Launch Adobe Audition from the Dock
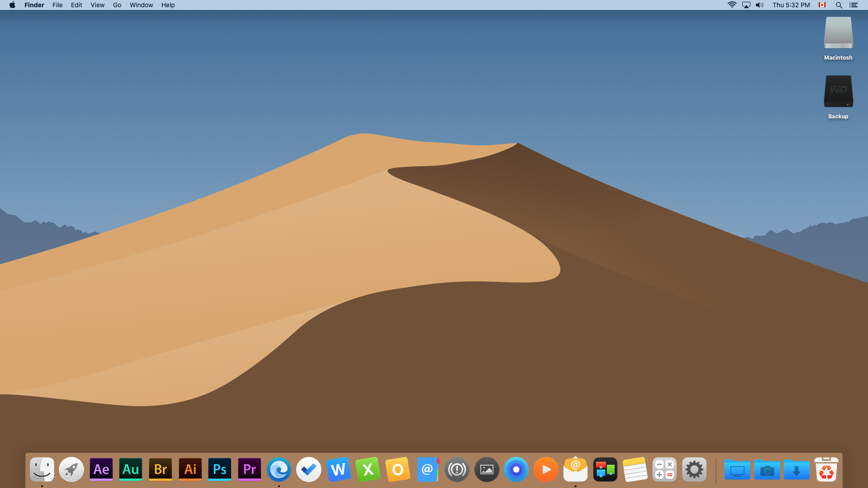Viewport: 868px width, 488px height. tap(131, 469)
